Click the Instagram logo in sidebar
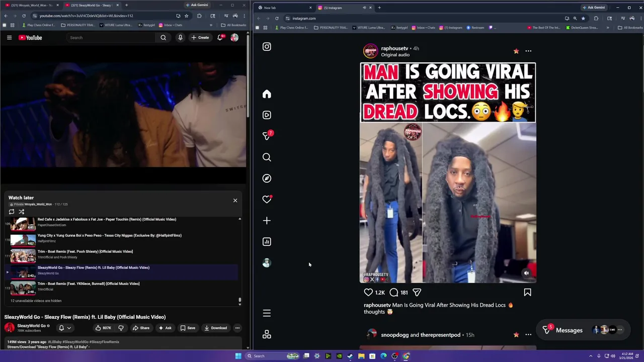 click(x=267, y=47)
